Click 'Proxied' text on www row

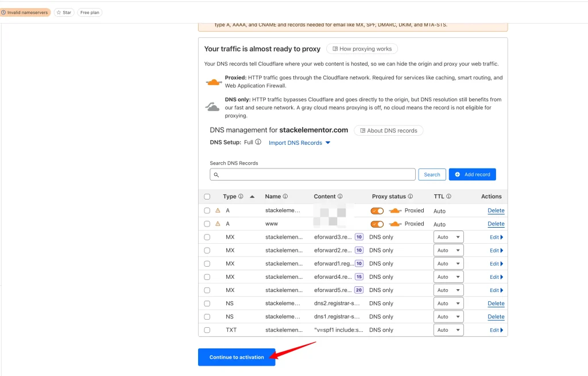414,224
